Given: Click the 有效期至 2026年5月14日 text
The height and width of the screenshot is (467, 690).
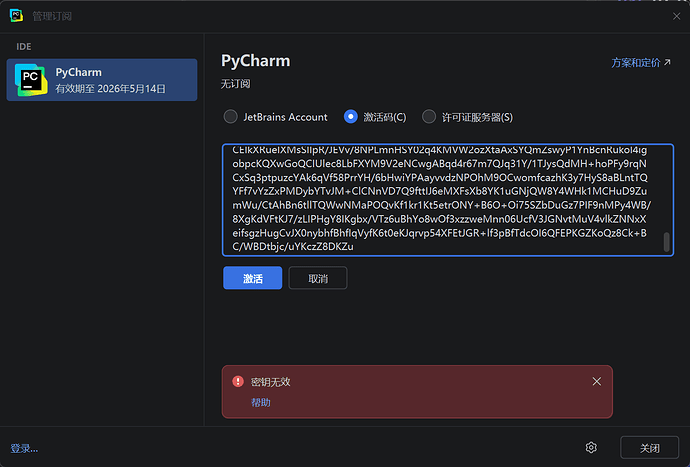Looking at the screenshot, I should coord(110,88).
